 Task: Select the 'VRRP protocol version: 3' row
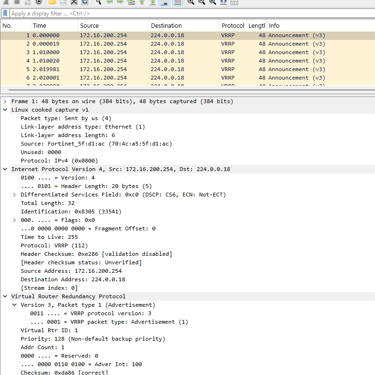click(x=91, y=313)
